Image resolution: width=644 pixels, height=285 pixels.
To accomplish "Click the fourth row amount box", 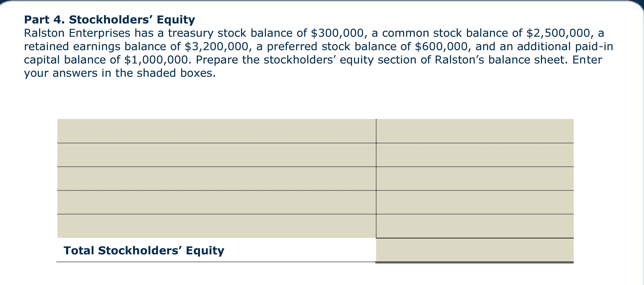I will (475, 202).
